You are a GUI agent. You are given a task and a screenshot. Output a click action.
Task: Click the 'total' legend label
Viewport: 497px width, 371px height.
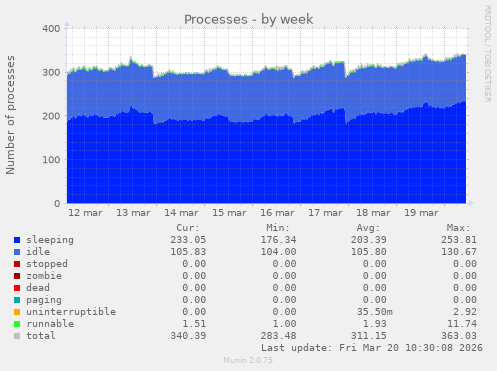click(x=41, y=336)
